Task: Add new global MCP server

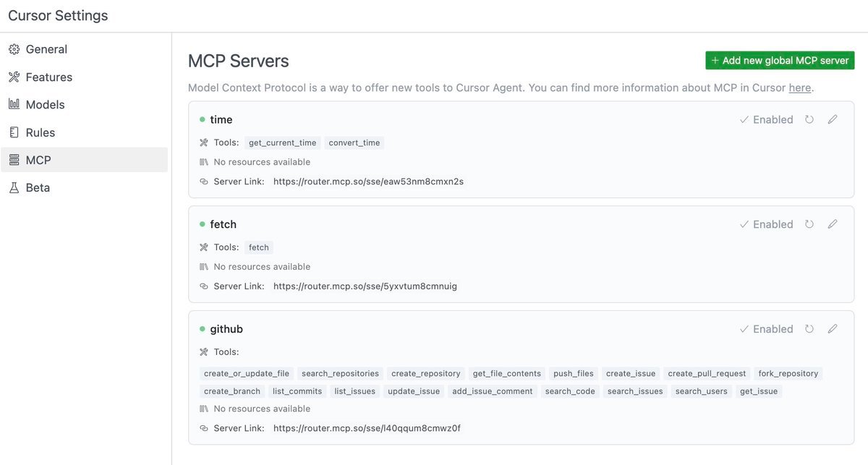Action: (x=780, y=61)
